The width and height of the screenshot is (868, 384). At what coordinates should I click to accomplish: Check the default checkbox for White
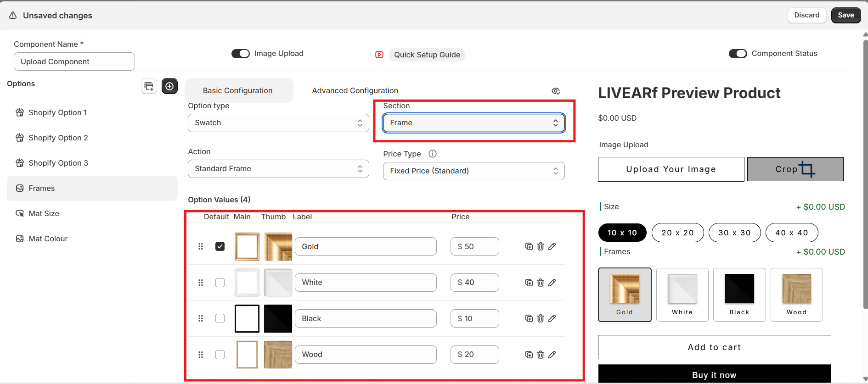(x=220, y=283)
